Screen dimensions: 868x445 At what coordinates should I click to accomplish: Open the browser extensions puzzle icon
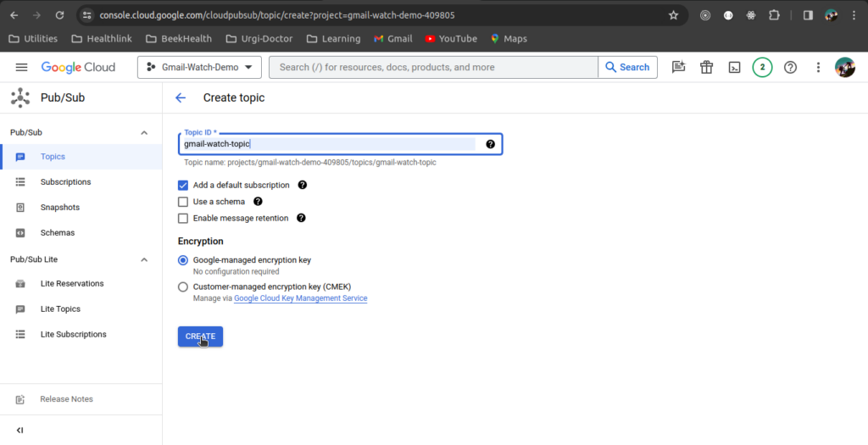click(x=774, y=15)
